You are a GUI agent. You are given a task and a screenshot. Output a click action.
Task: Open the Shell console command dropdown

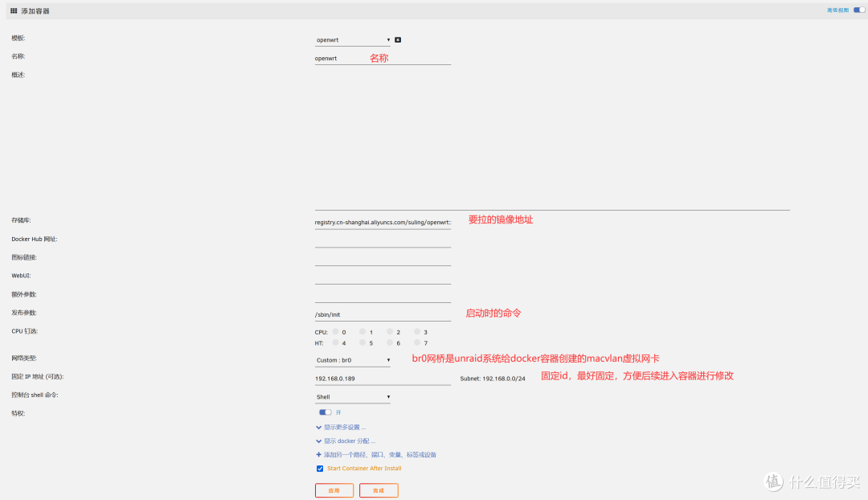(x=353, y=397)
